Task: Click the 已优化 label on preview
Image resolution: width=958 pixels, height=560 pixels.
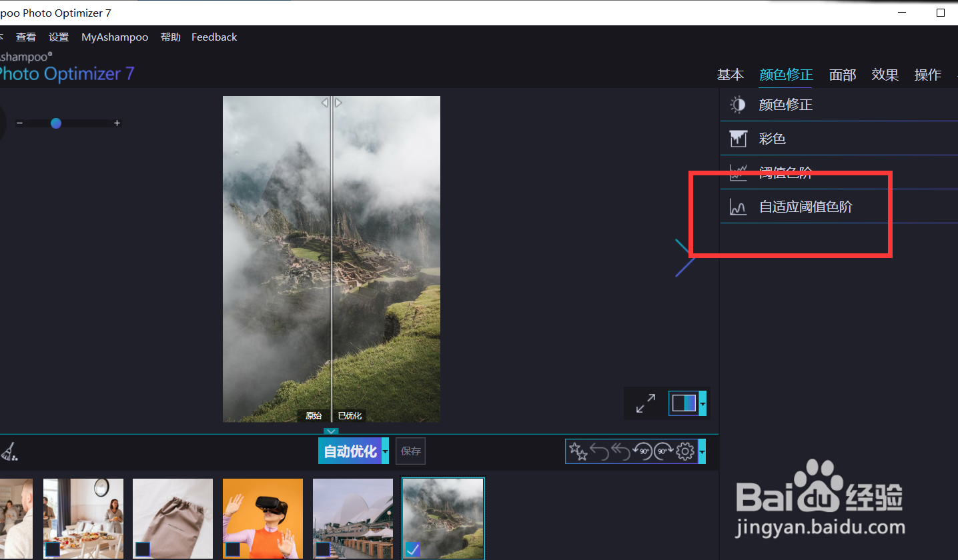Action: click(350, 416)
